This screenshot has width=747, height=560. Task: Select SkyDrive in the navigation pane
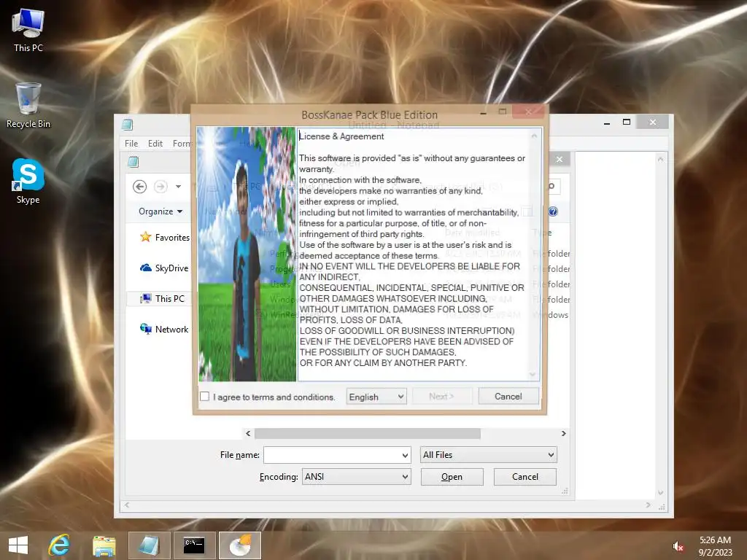[x=164, y=268]
